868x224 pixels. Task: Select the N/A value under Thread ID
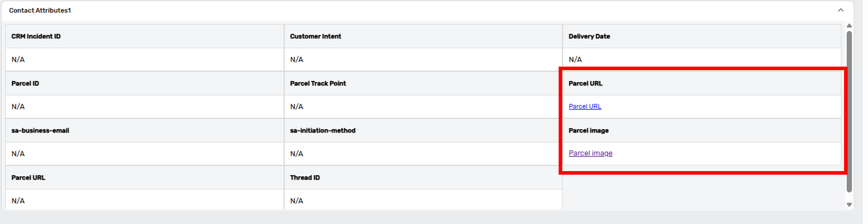point(297,201)
